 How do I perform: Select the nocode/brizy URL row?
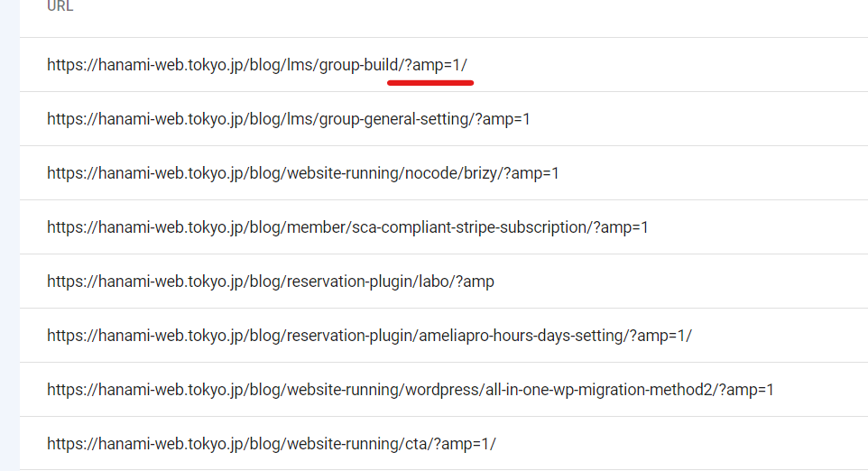(302, 173)
